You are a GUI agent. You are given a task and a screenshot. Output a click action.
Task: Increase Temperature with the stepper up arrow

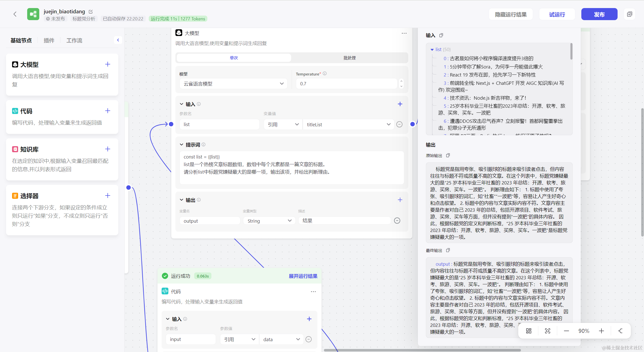(401, 81)
